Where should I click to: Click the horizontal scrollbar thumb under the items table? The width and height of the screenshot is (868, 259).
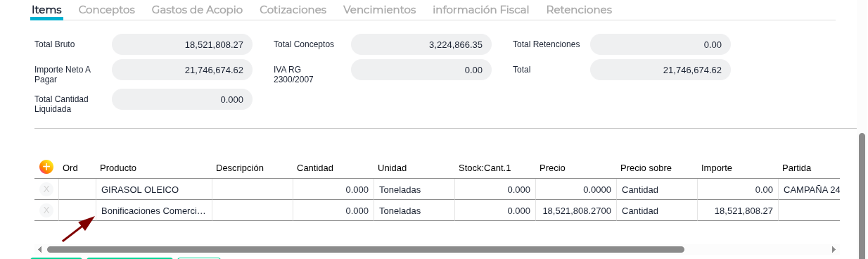(x=365, y=249)
